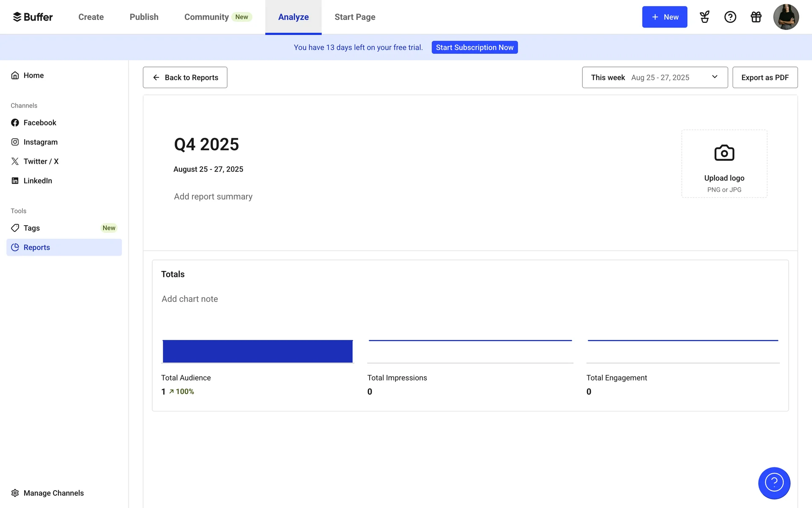Screen dimensions: 812x508
Task: Open Facebook channel in sidebar
Action: click(40, 123)
